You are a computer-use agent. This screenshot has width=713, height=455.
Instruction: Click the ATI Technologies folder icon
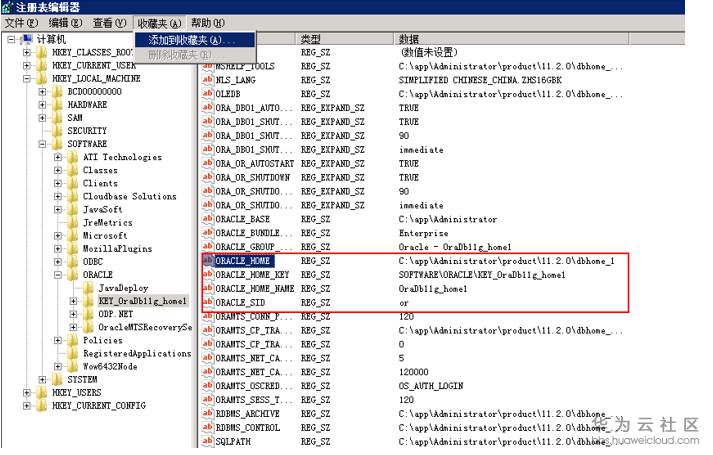point(73,157)
